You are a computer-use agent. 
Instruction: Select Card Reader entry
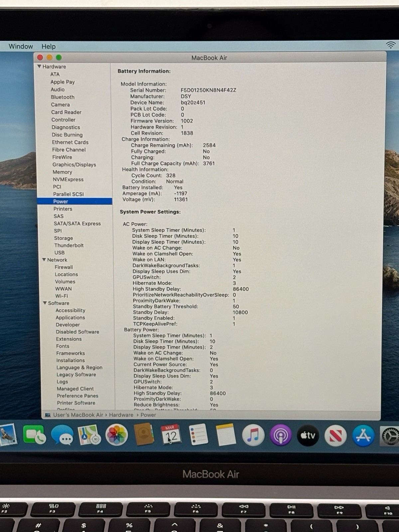tap(66, 112)
